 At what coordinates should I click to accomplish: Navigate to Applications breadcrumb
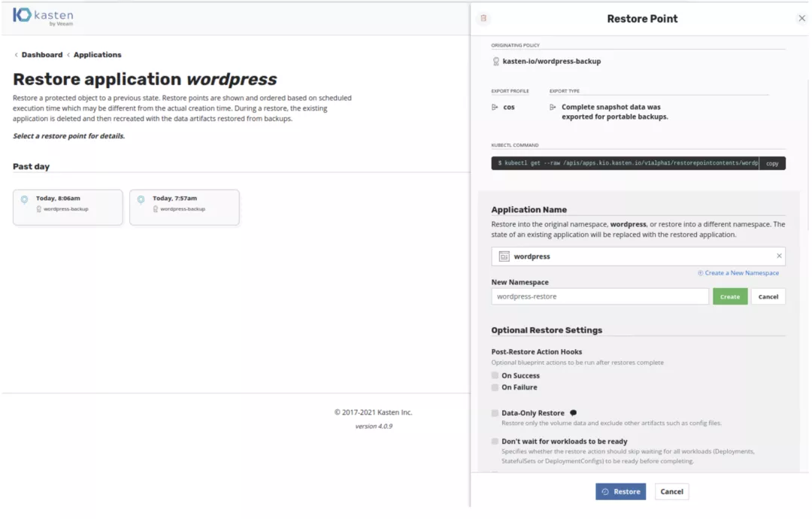click(97, 55)
